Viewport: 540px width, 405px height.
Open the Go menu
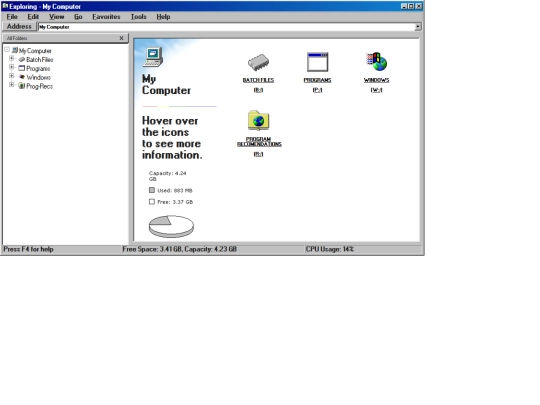[78, 17]
